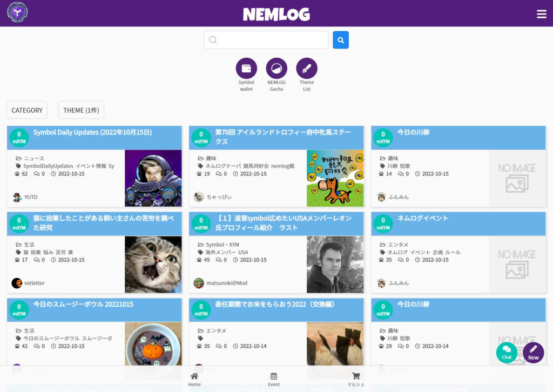Open the hamburger menu
The height and width of the screenshot is (392, 553).
[541, 13]
